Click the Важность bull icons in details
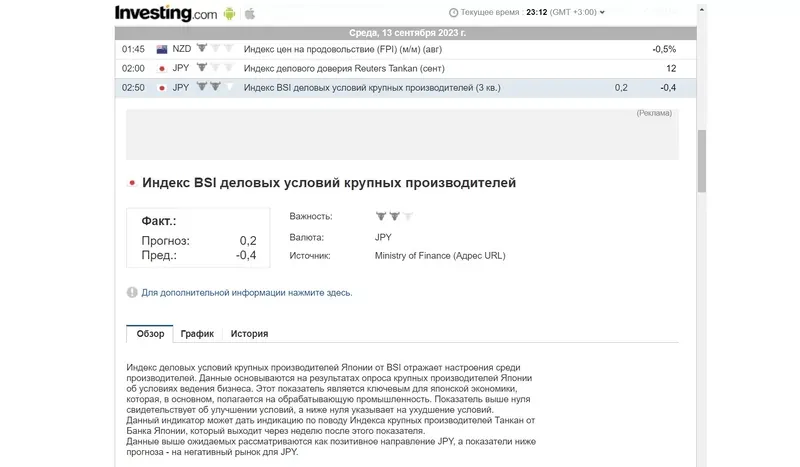Screen dimensions: 800x467 point(394,216)
